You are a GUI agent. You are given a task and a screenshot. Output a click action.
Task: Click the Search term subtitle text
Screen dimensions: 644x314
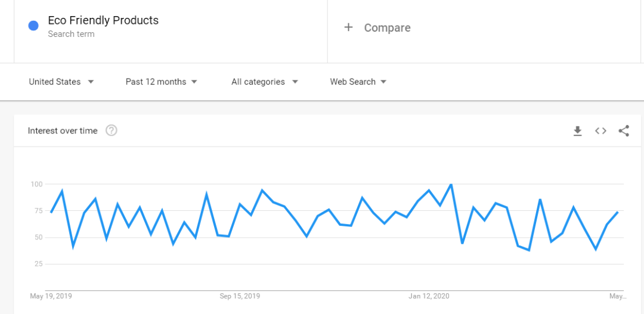(x=71, y=34)
